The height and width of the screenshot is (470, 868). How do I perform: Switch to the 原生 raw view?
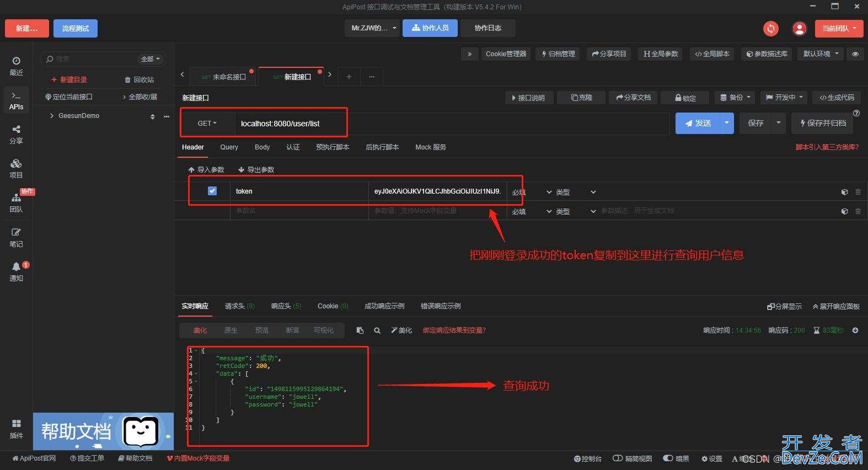pos(231,330)
